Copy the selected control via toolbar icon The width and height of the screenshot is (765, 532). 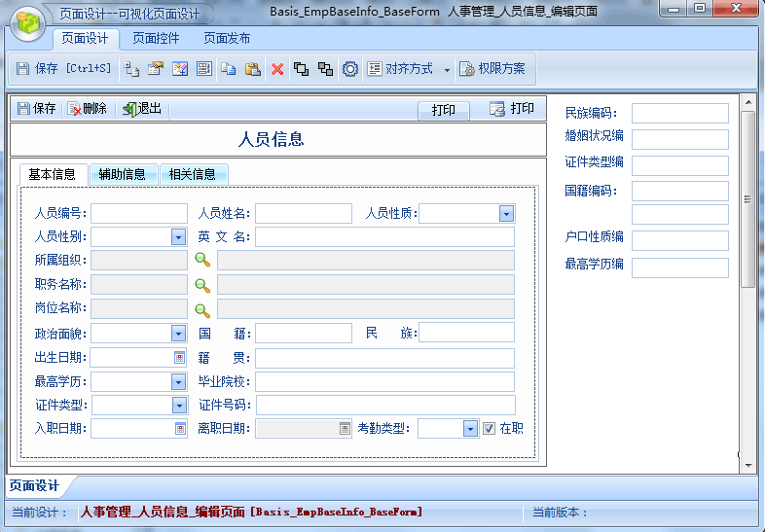(229, 69)
